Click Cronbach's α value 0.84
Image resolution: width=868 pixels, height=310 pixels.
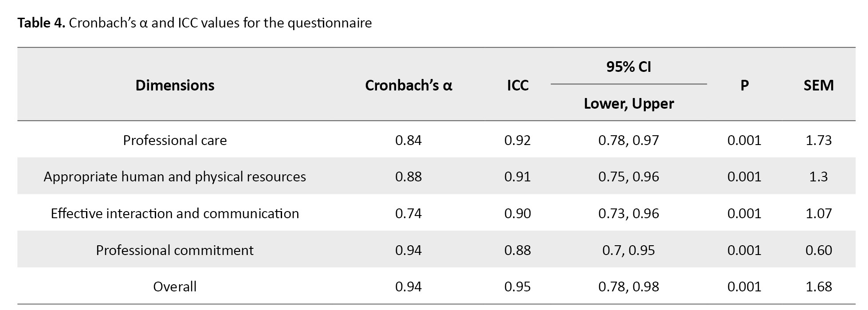[x=408, y=140]
